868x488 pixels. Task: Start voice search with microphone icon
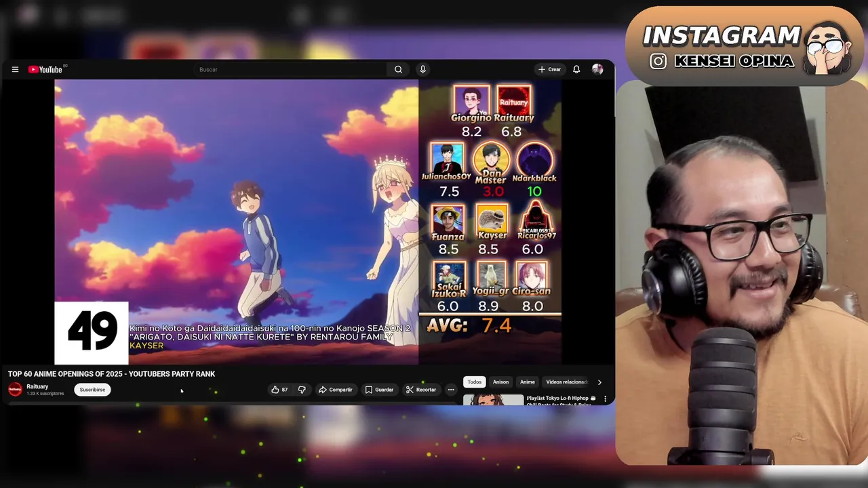tap(422, 70)
